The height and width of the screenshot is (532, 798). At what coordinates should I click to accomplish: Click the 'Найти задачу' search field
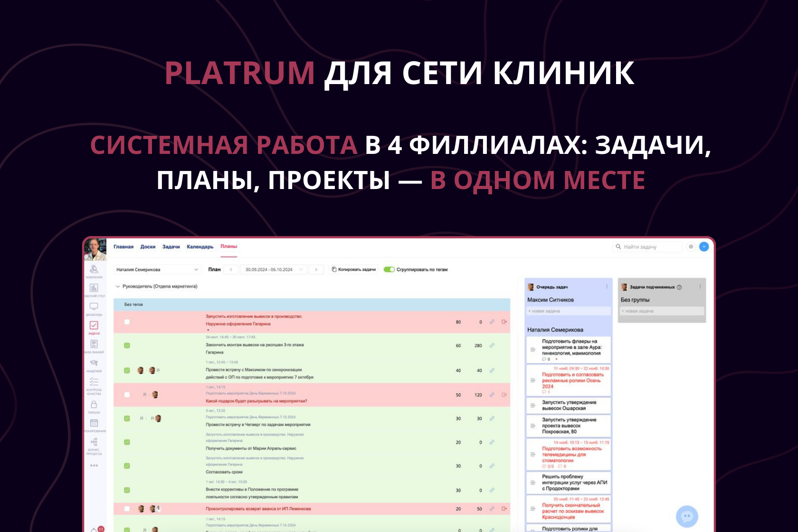(647, 247)
